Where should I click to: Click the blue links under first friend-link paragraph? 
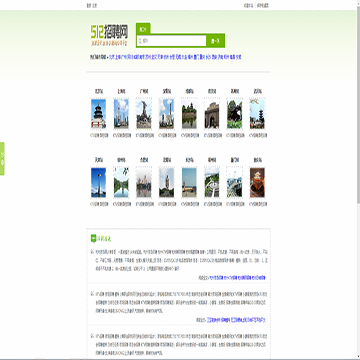[x=238, y=278]
